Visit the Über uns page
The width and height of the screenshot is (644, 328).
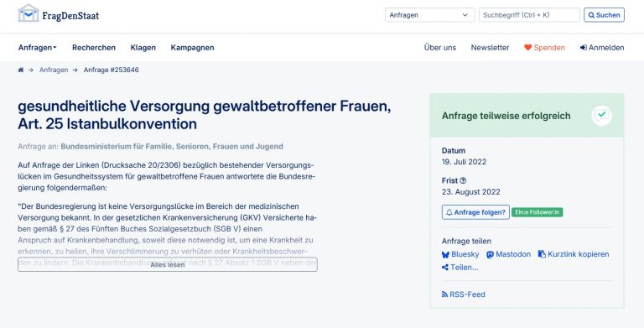pyautogui.click(x=440, y=48)
